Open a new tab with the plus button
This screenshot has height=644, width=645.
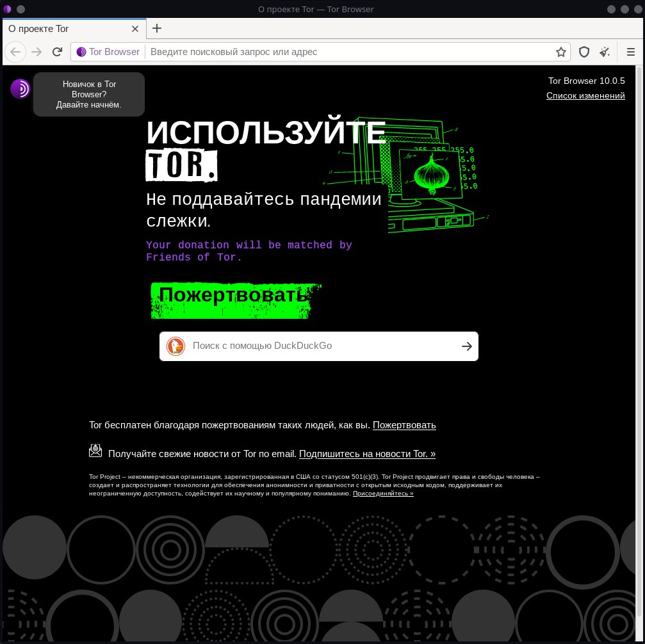[157, 28]
